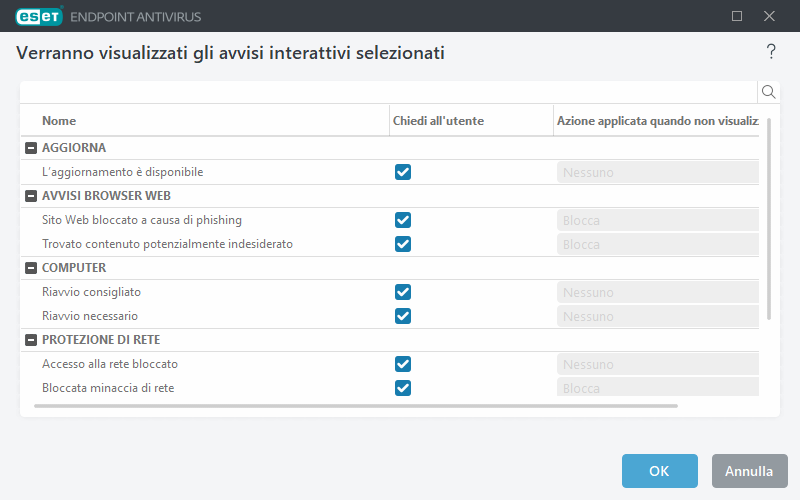Click the AVVISI BROWSER WEB group label
800x500 pixels.
pos(106,196)
